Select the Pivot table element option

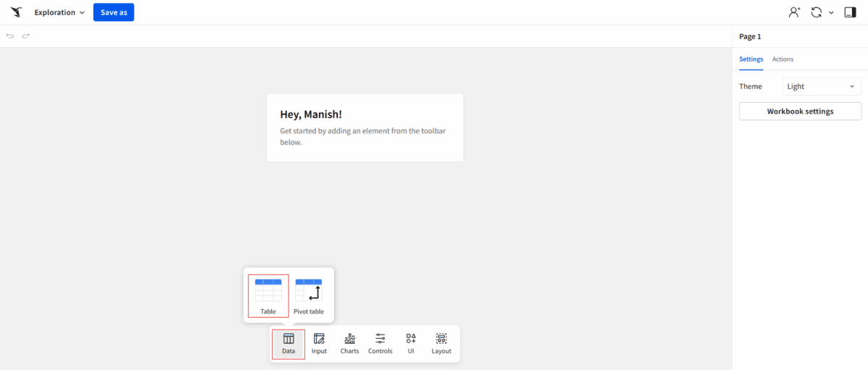[x=309, y=295]
